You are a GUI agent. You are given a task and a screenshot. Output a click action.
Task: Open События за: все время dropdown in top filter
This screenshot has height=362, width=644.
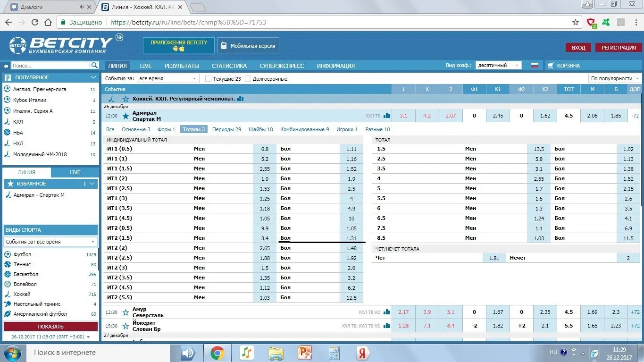tap(168, 79)
